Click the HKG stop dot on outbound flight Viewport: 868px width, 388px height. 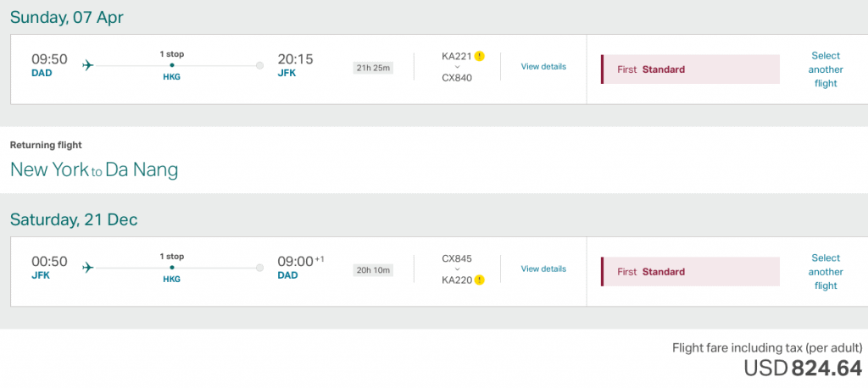click(x=172, y=65)
